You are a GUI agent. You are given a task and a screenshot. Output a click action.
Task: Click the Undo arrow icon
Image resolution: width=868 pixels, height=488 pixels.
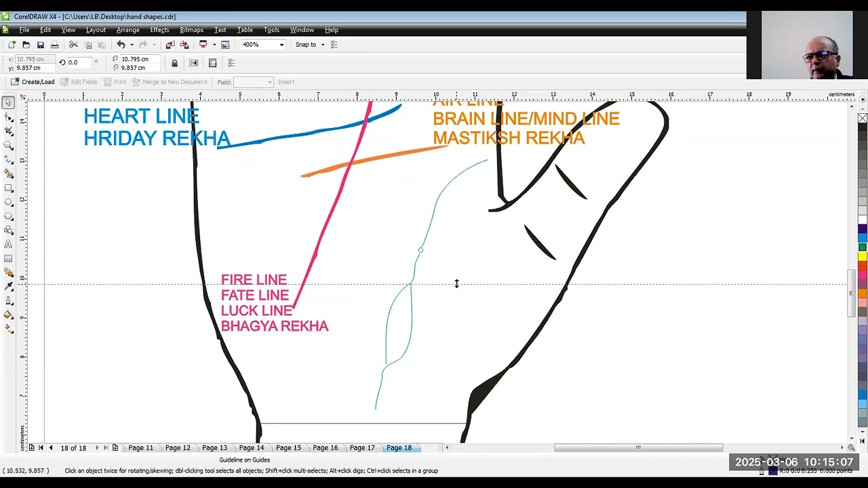click(121, 45)
